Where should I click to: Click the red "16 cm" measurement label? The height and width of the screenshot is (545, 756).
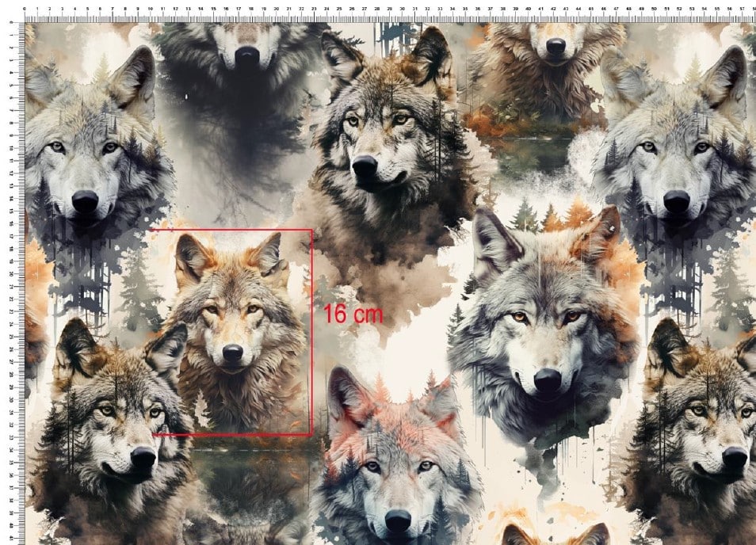click(353, 314)
